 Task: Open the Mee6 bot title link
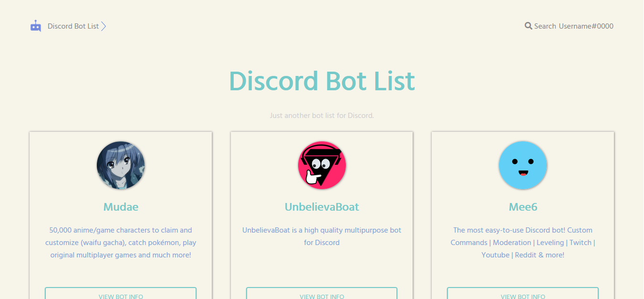pos(523,207)
